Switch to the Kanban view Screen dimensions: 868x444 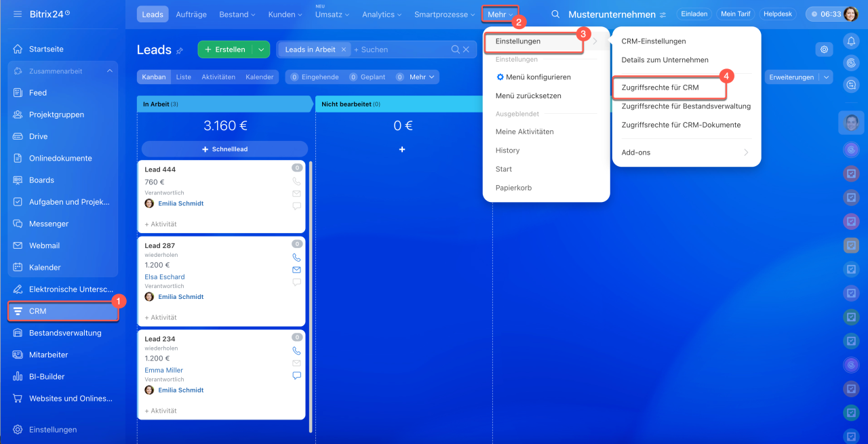154,77
